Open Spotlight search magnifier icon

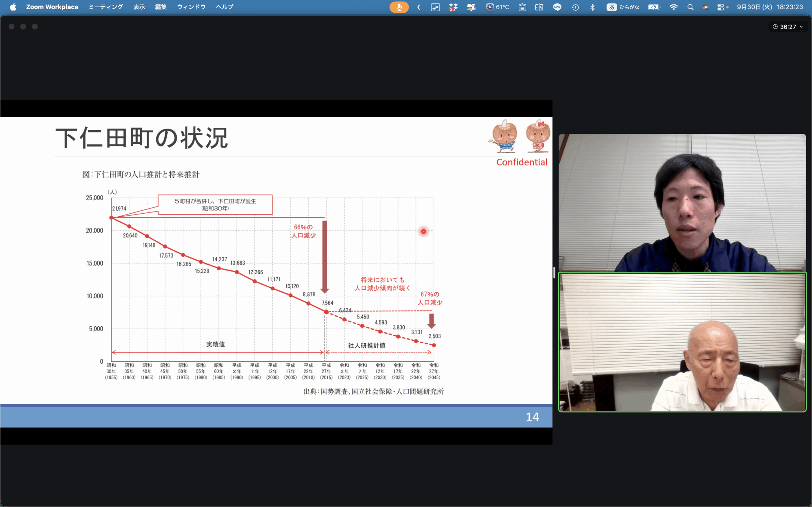[690, 7]
